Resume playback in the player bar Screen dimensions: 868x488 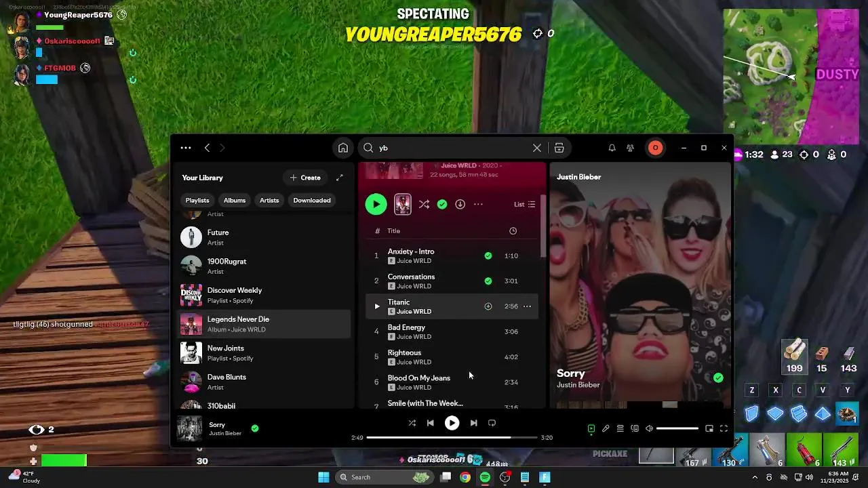pos(452,423)
